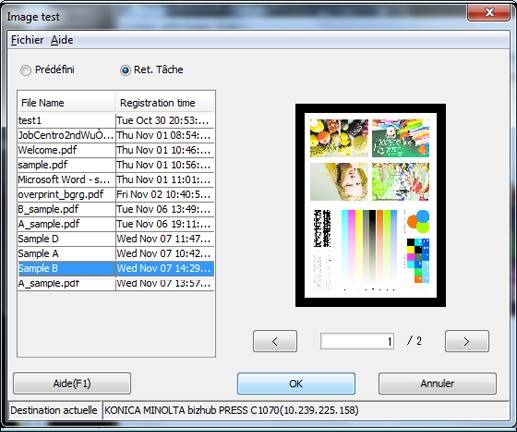Click the Thu Nov 01 10:56 time cell
The image size is (517, 432).
165,165
